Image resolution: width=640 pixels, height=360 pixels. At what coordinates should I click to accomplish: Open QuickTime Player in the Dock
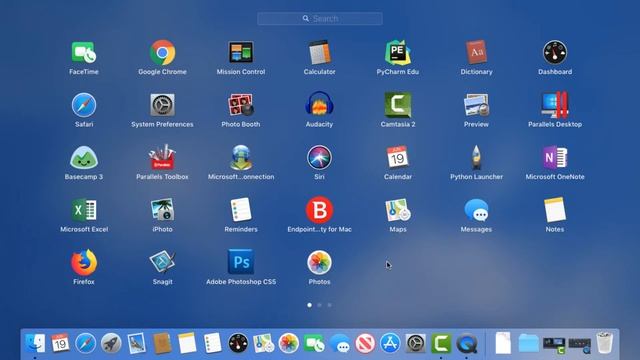[467, 343]
